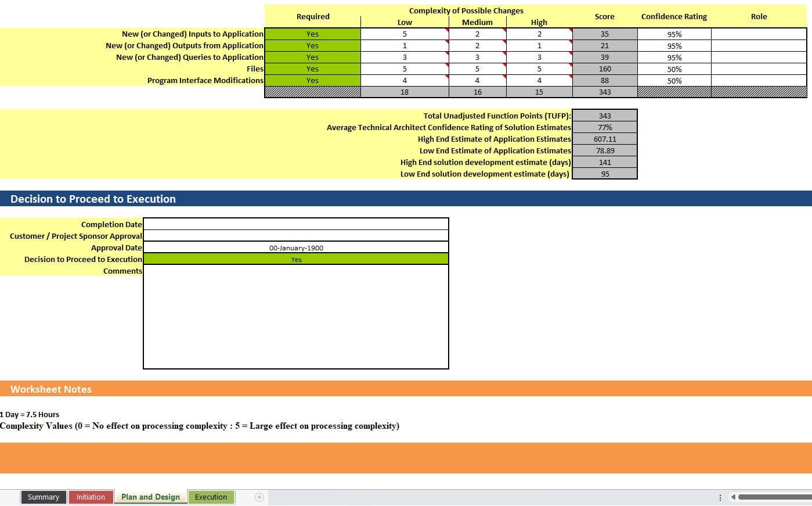The width and height of the screenshot is (812, 506).
Task: Select the 77% average confidence rating cell
Action: 605,127
